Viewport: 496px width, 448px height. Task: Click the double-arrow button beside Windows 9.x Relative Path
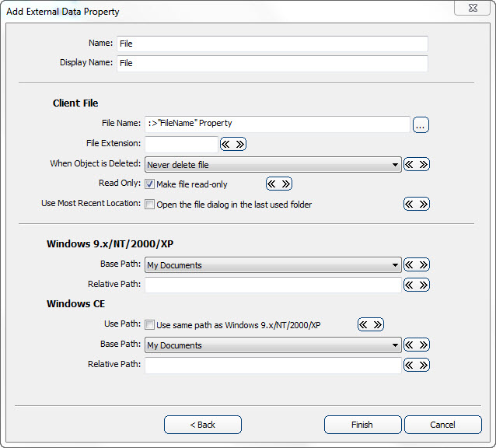point(417,285)
